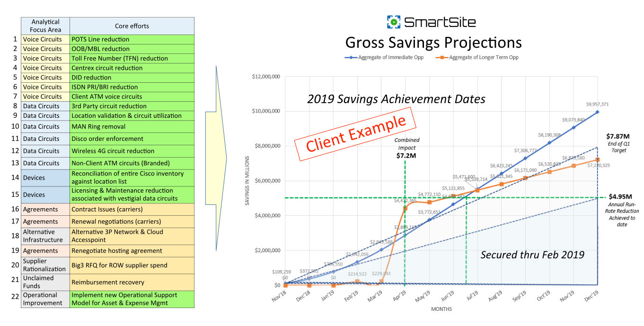The width and height of the screenshot is (644, 326).
Task: Click the blue data point for Dec'19
Action: pyautogui.click(x=598, y=112)
